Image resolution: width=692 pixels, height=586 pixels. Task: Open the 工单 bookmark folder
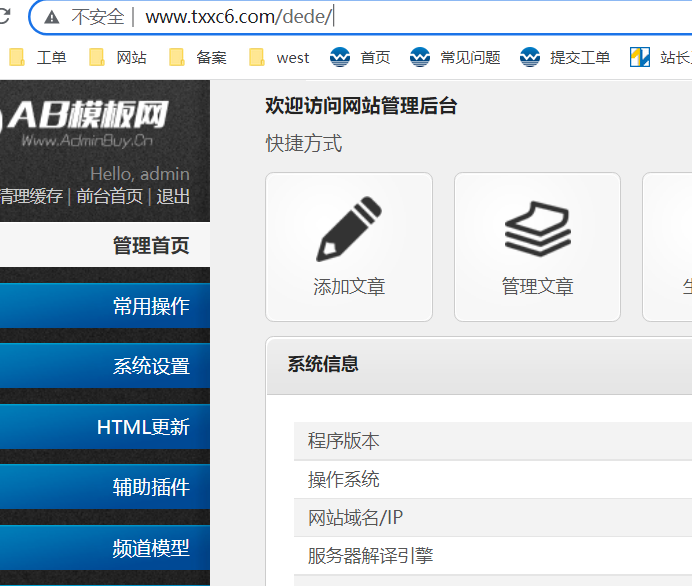point(38,57)
